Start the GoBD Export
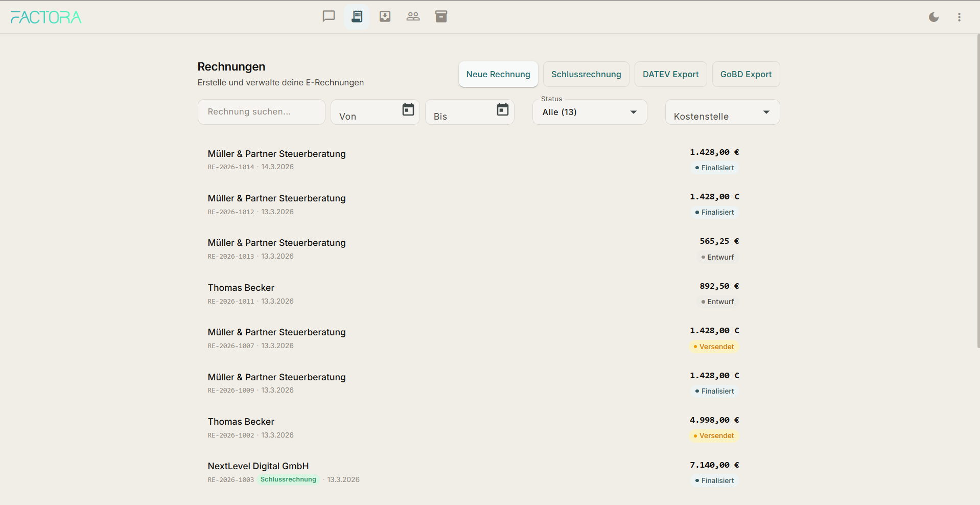 pos(745,74)
